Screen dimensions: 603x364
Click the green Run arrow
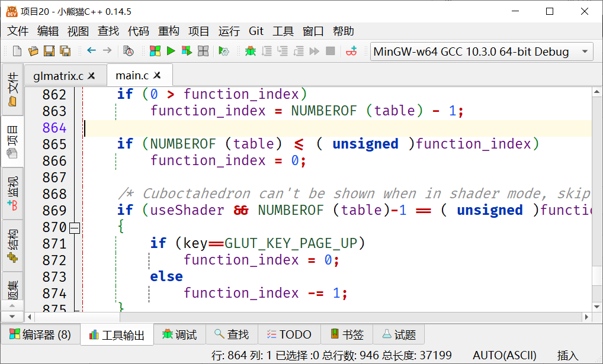[x=171, y=51]
